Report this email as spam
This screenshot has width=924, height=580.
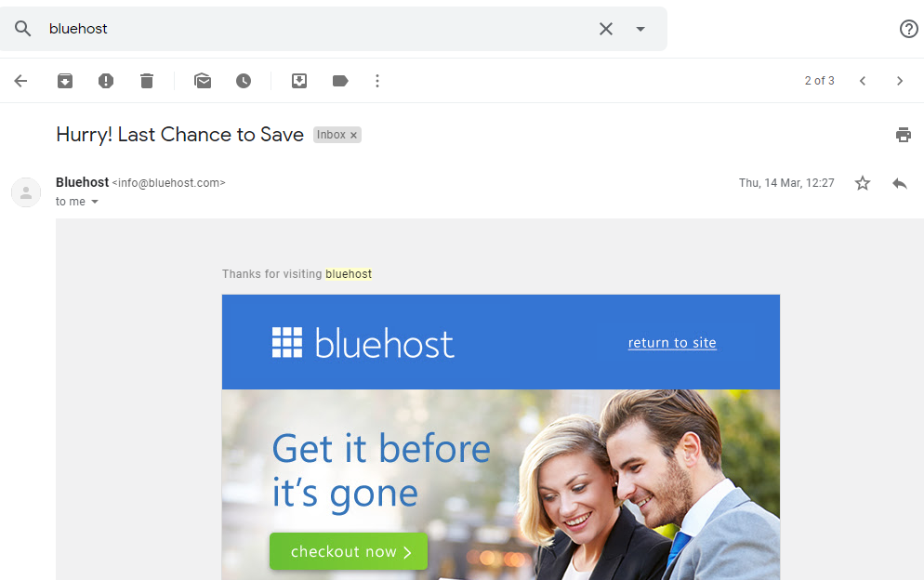point(106,81)
